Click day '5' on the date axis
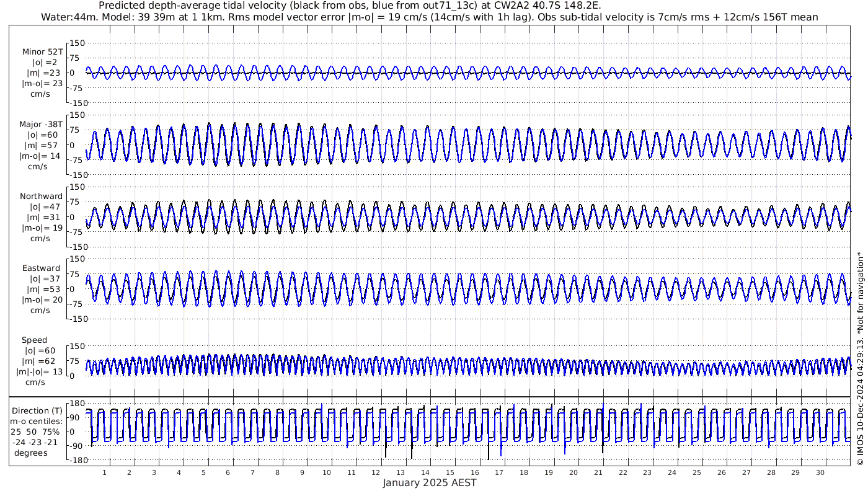 coord(203,472)
